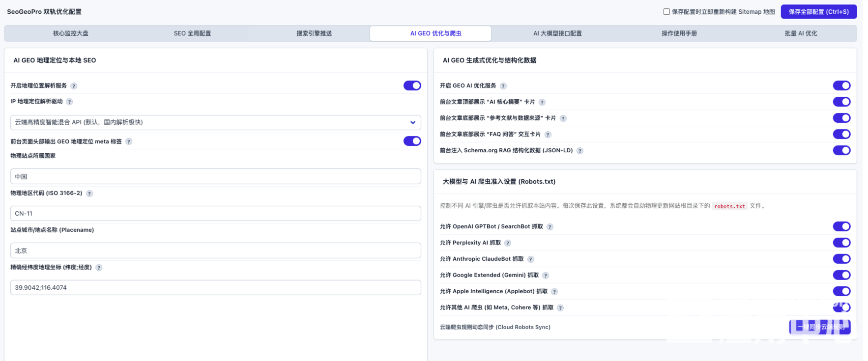Click help icon next to 物理地区代码 (ISO 3166-2)

coord(89,194)
